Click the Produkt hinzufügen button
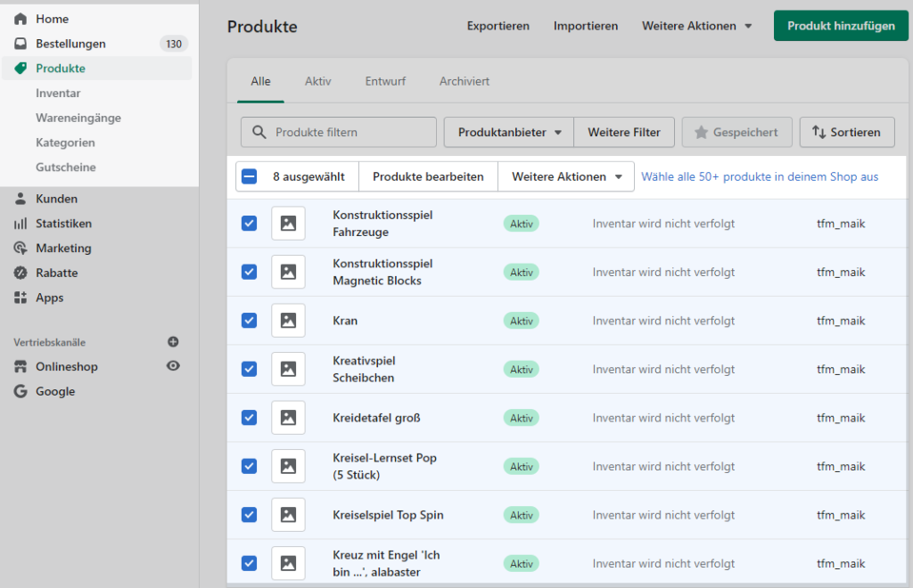913x588 pixels. pos(841,26)
